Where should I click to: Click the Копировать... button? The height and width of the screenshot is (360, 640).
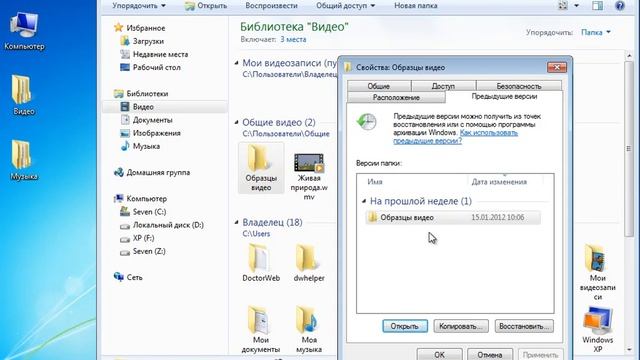click(x=460, y=326)
